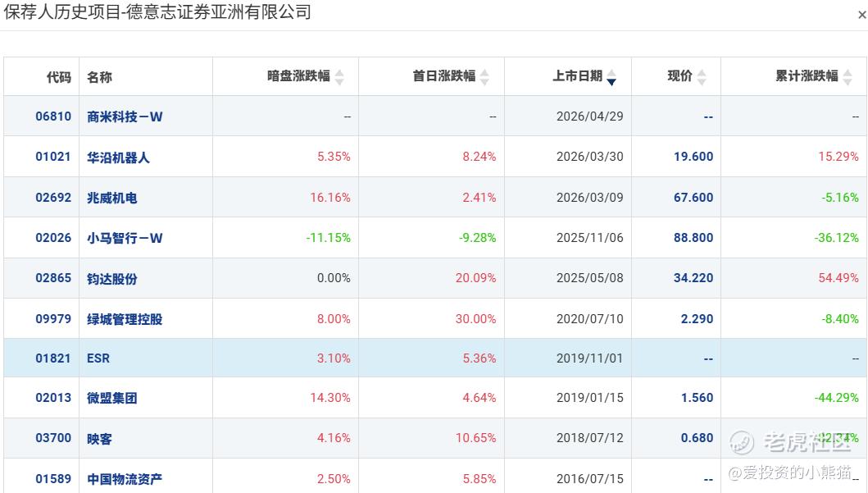Sort by 暗盘涨跌幅 column arrows
The width and height of the screenshot is (868, 493).
(339, 77)
